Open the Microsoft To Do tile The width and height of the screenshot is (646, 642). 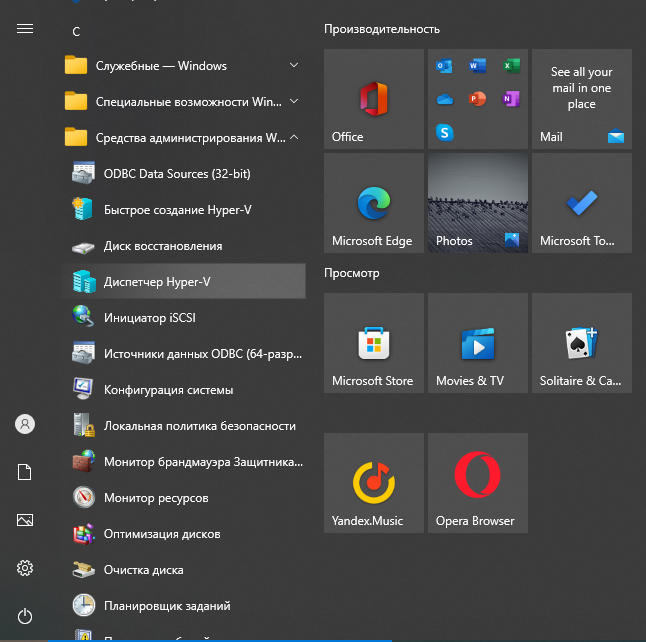[x=582, y=203]
